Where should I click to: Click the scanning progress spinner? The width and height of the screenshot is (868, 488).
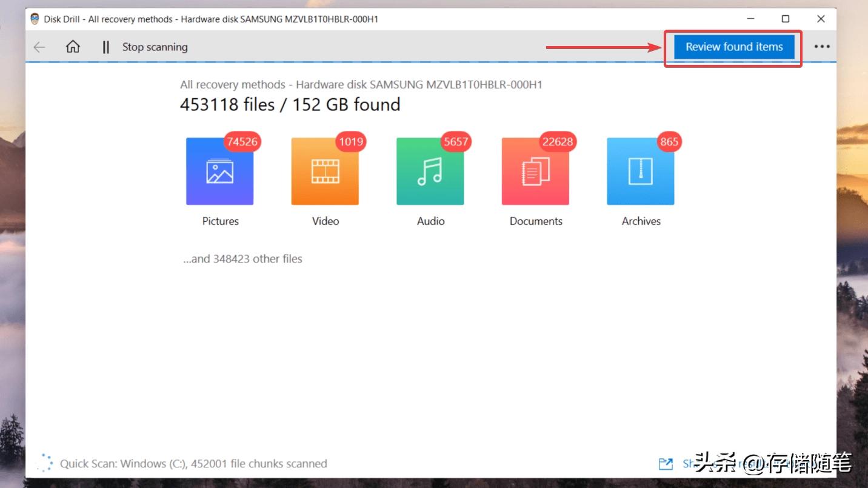pos(44,463)
